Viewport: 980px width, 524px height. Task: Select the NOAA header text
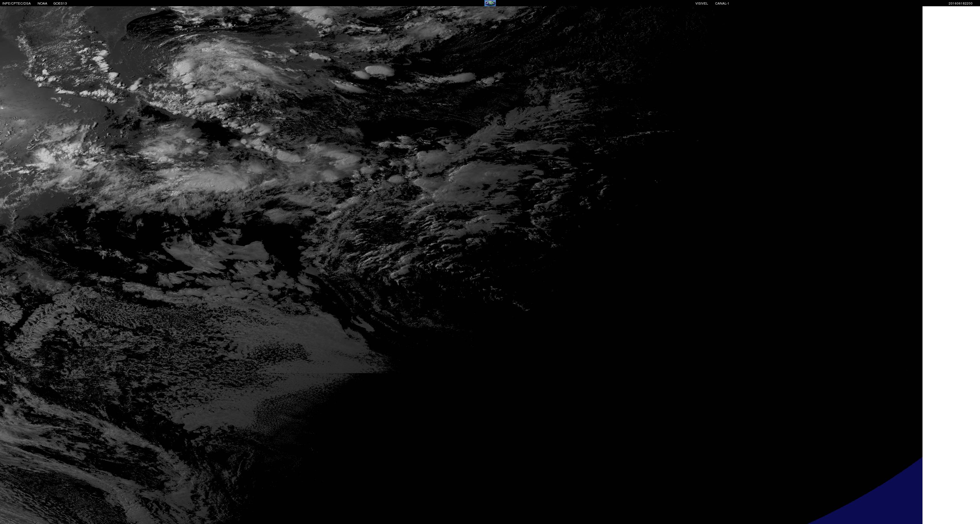(42, 3)
